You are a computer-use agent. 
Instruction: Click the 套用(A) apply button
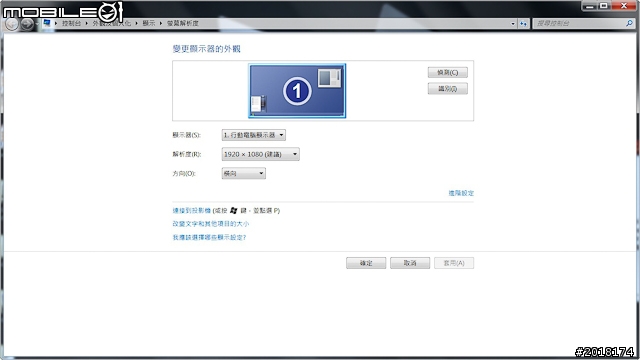coord(454,263)
